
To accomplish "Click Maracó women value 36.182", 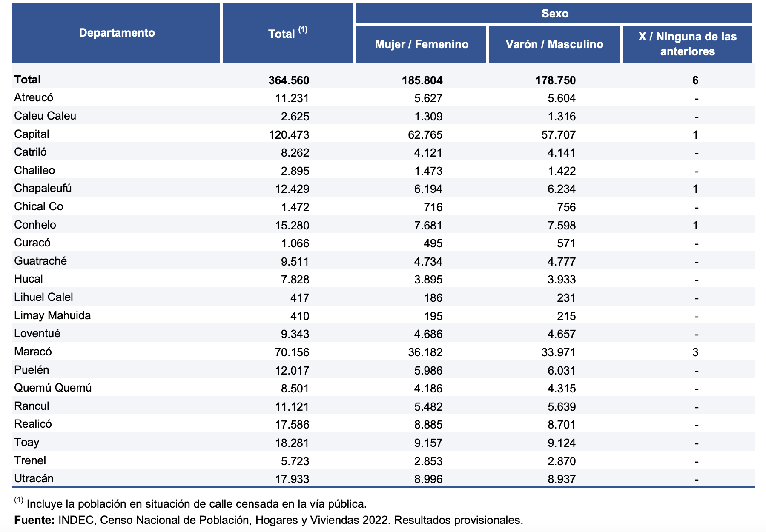I will point(425,352).
